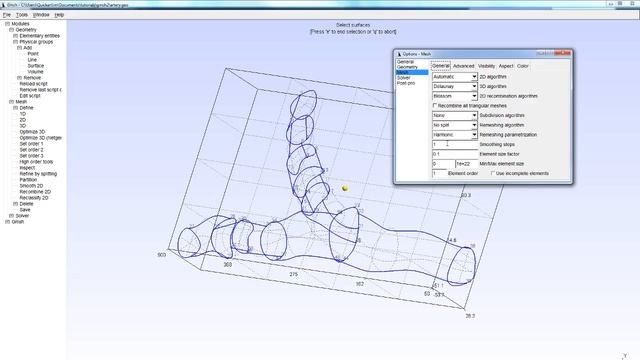Click Save under the Mesh tree

click(25, 209)
